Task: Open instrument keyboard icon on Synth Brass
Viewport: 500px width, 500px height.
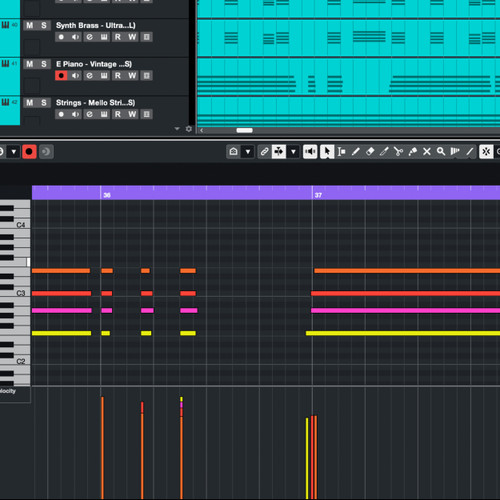Action: tap(104, 37)
